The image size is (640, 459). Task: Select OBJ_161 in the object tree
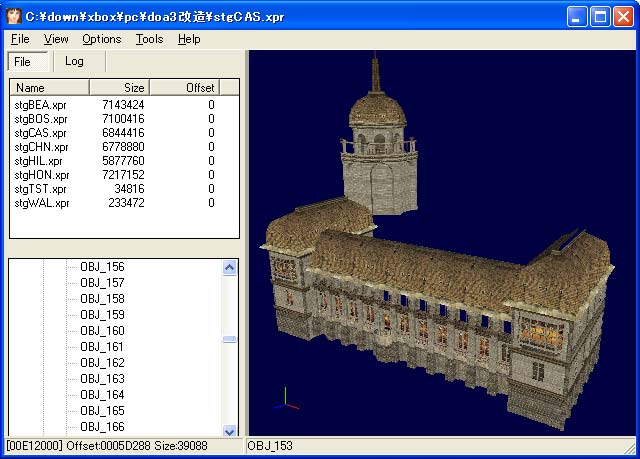pos(102,347)
